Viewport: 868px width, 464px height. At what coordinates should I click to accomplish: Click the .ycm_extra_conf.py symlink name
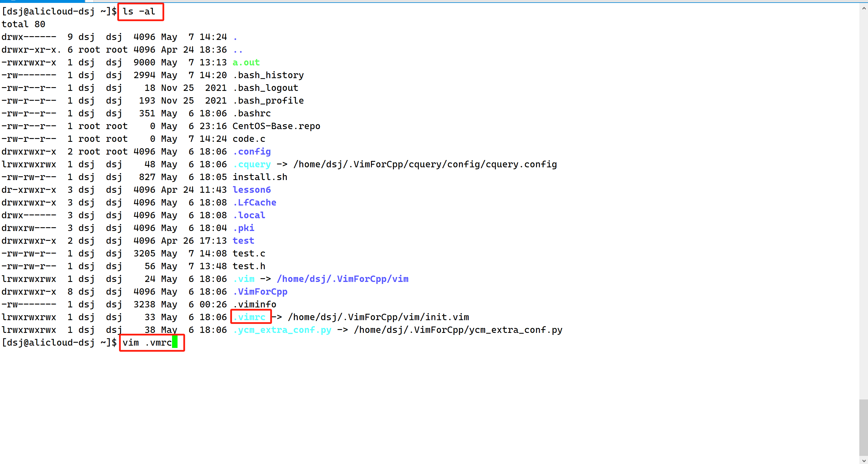(x=282, y=330)
